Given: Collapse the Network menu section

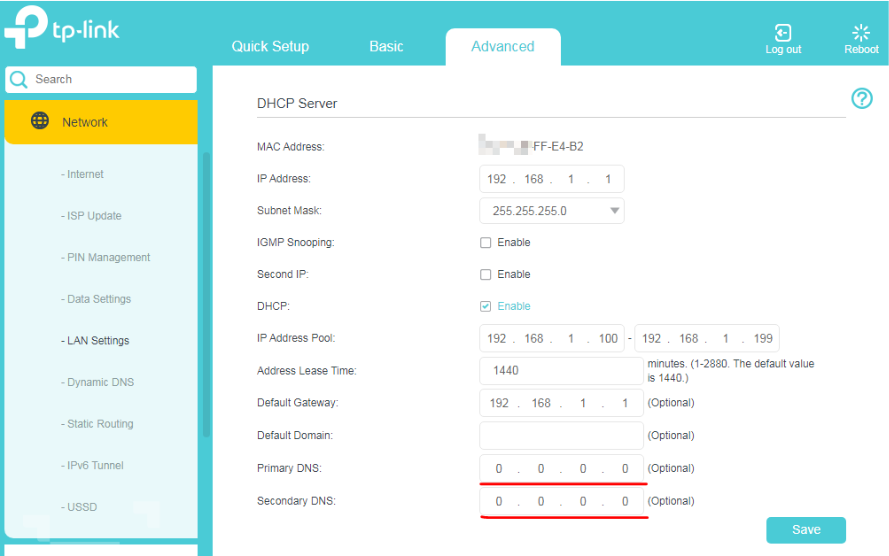Looking at the screenshot, I should [x=101, y=122].
